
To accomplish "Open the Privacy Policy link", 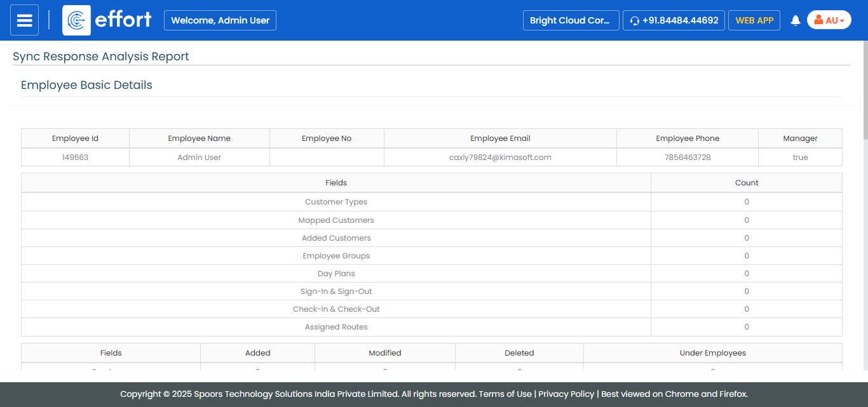I will tap(566, 394).
